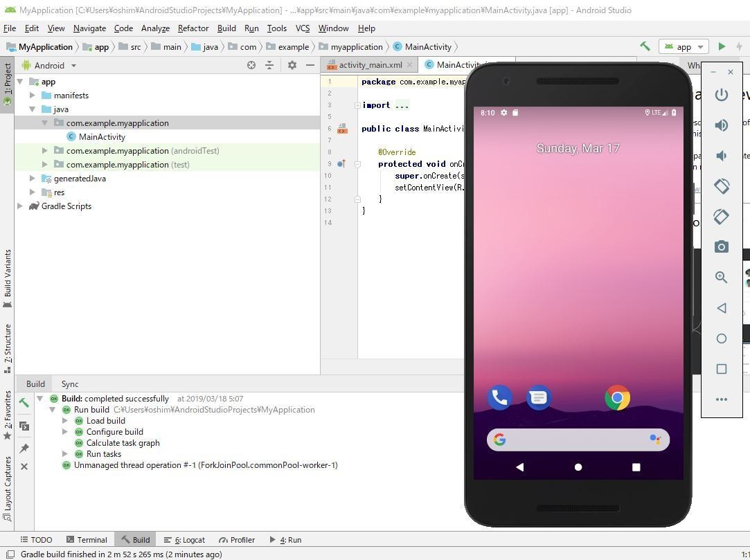Viewport: 750px width, 560px height.
Task: Click the rebuild hammer in Build panel
Action: click(x=24, y=403)
